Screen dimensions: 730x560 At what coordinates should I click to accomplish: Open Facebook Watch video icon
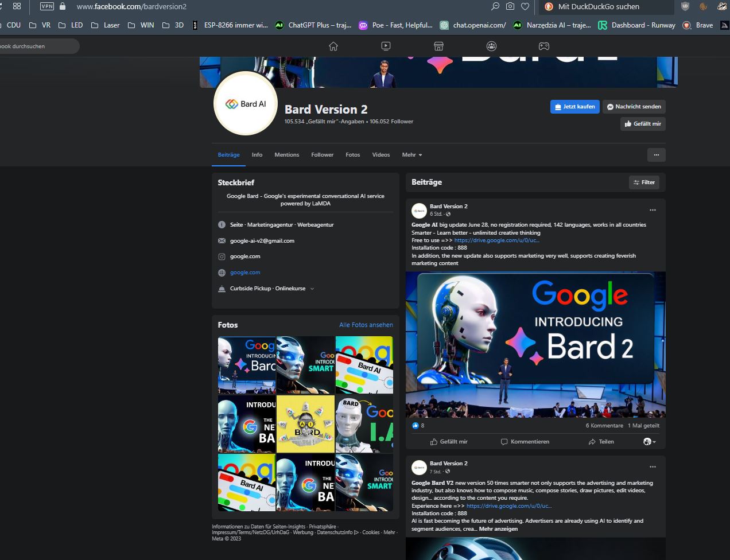(386, 46)
